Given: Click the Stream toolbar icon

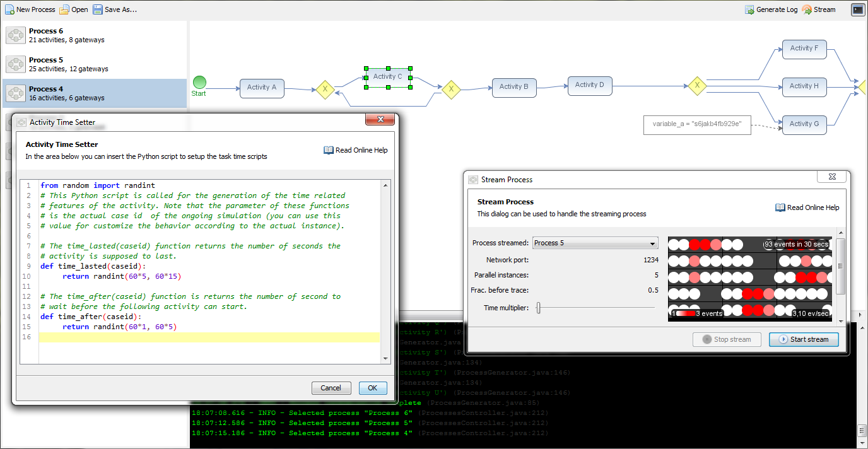Looking at the screenshot, I should tap(807, 9).
